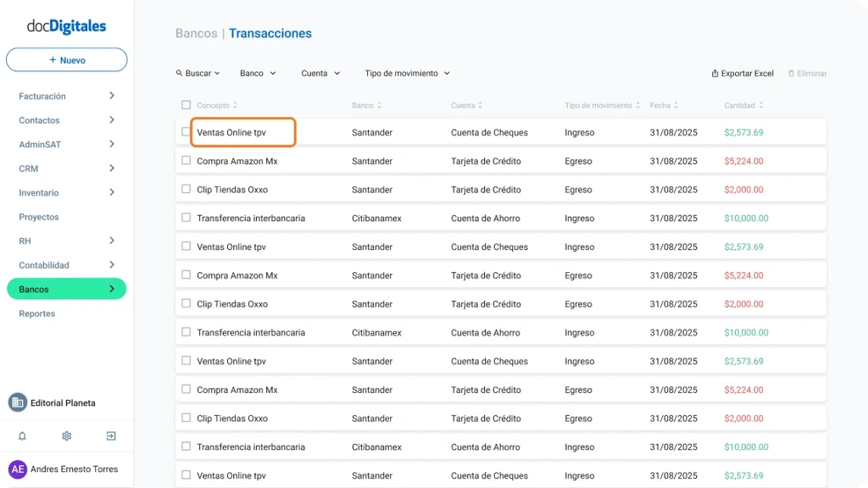The image size is (868, 488).
Task: Click the Eliminar trash icon
Action: [793, 74]
